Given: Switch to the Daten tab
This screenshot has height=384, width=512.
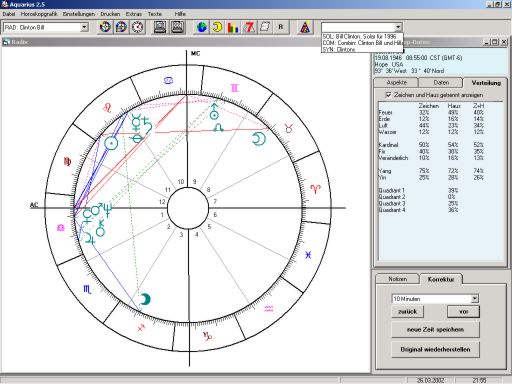Looking at the screenshot, I should pyautogui.click(x=441, y=82).
